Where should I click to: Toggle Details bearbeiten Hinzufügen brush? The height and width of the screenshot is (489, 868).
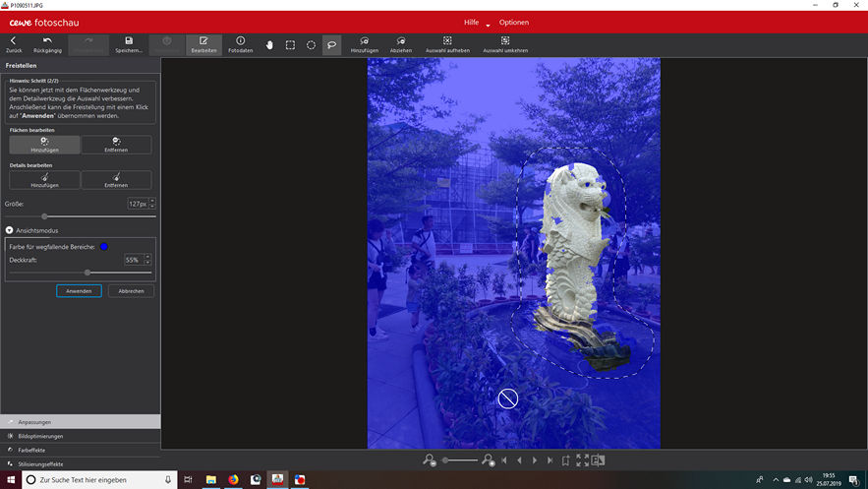pyautogui.click(x=44, y=180)
